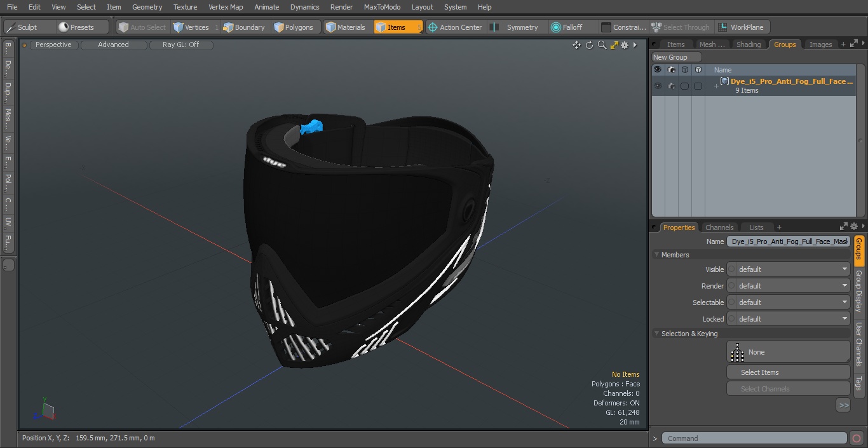868x448 pixels.
Task: Switch to the Channels tab
Action: pos(719,227)
